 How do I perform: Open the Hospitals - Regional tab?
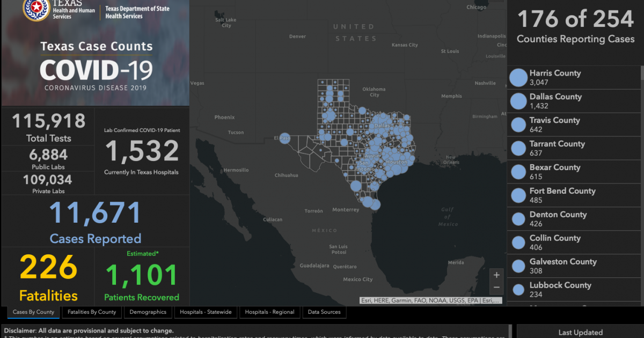(x=269, y=312)
